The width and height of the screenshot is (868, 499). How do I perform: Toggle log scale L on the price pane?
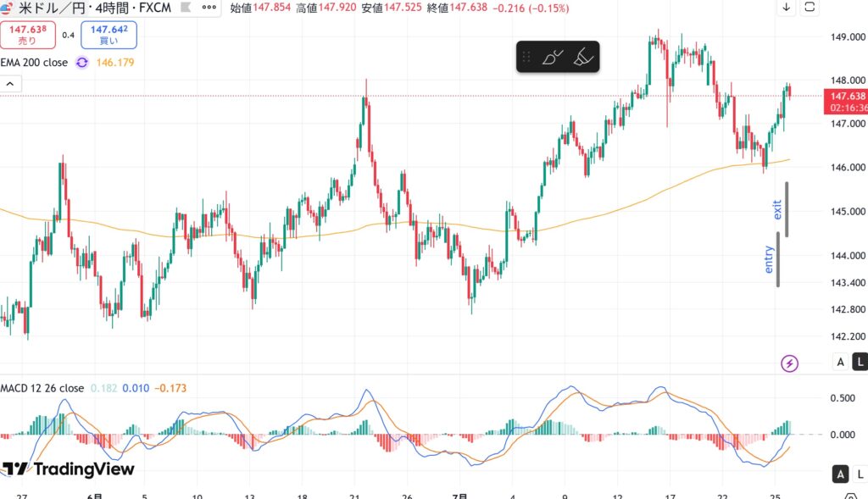tap(860, 362)
